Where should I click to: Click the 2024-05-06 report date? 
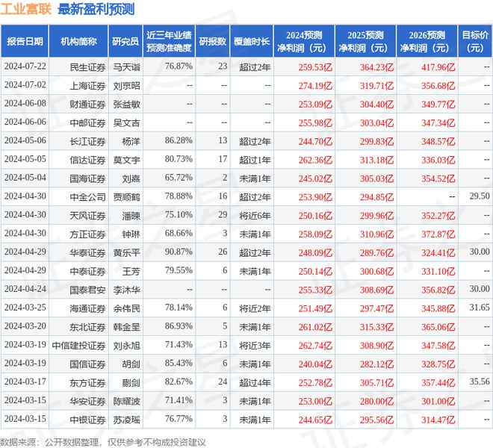point(25,140)
